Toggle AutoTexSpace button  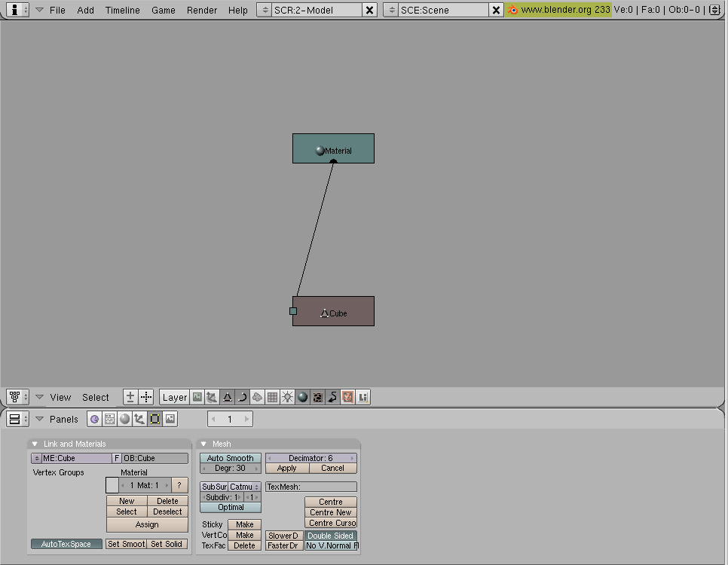66,544
